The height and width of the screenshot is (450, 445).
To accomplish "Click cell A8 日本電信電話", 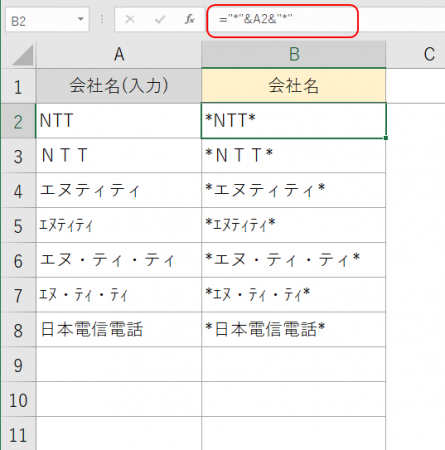I will (119, 330).
